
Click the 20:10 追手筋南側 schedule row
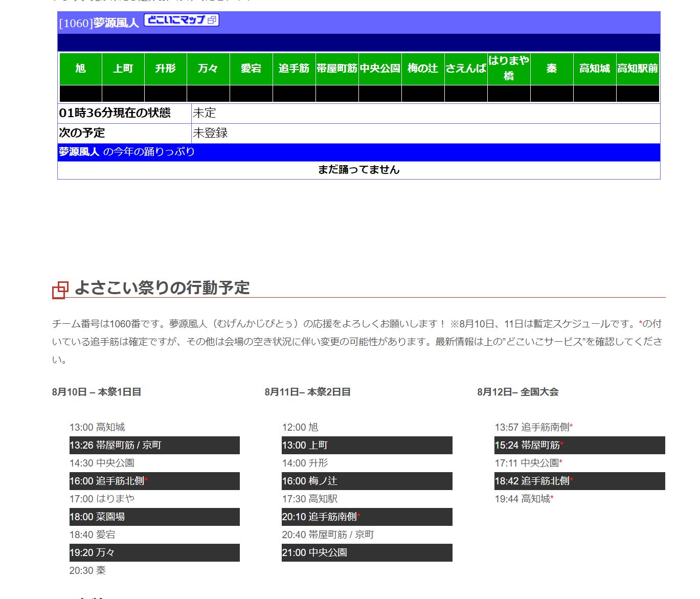pos(367,517)
